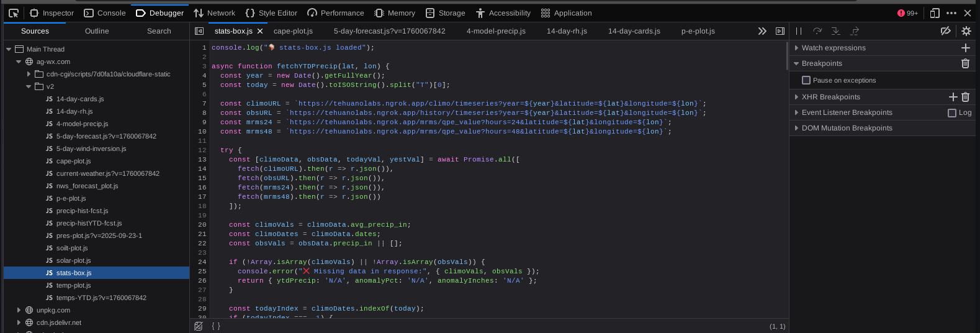The width and height of the screenshot is (980, 333).
Task: Add a new watch expression
Action: (965, 48)
